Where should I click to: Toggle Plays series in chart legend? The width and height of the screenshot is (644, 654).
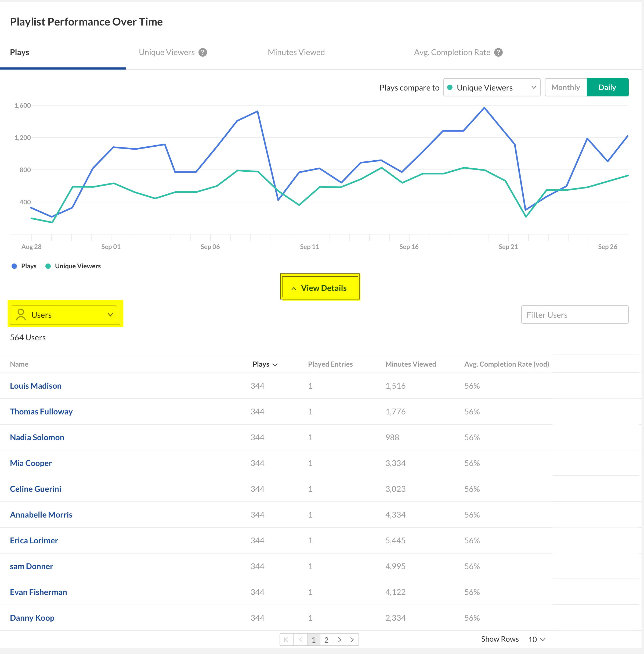[24, 266]
